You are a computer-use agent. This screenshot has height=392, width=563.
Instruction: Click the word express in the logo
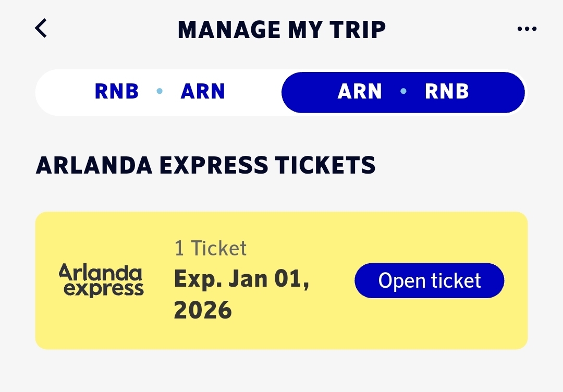(x=103, y=289)
